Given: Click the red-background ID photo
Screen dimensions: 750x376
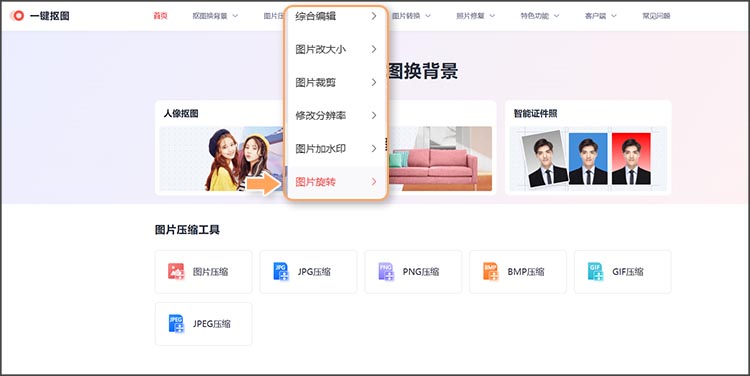Looking at the screenshot, I should (x=631, y=159).
